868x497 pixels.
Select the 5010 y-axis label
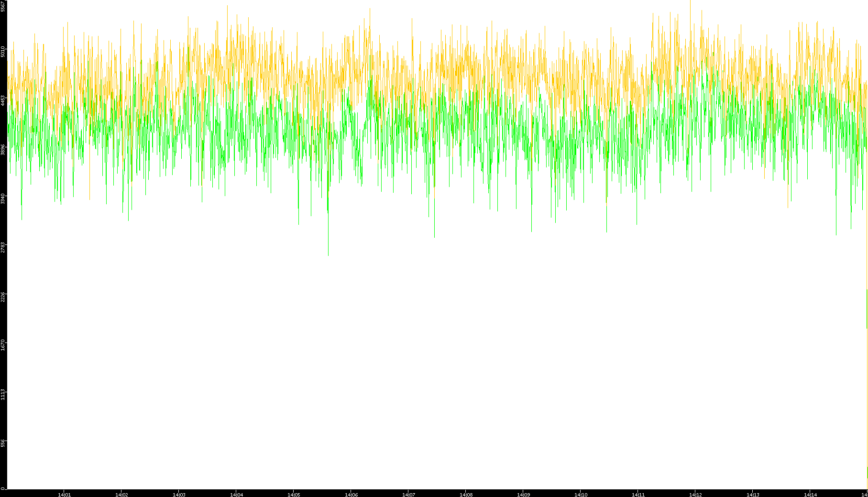click(3, 51)
